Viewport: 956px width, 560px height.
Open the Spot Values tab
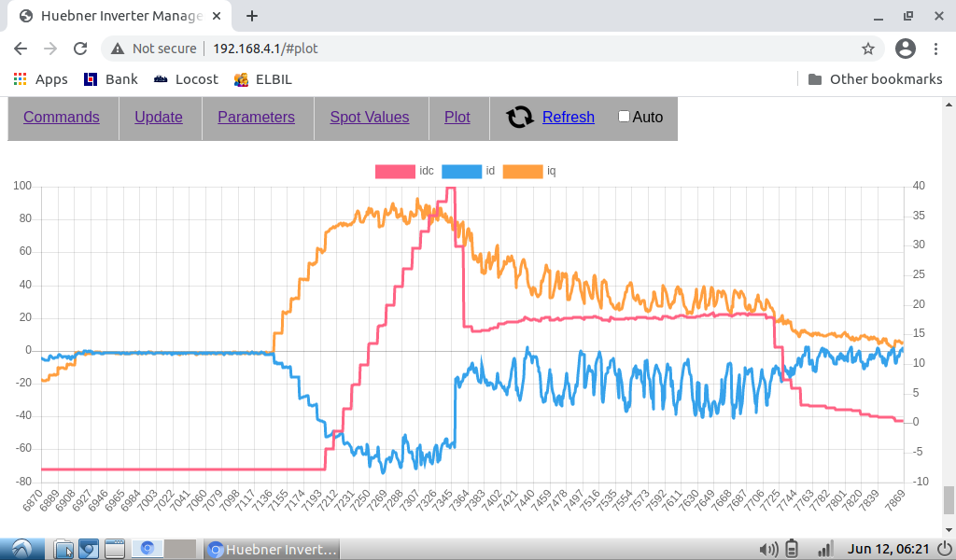click(x=369, y=117)
